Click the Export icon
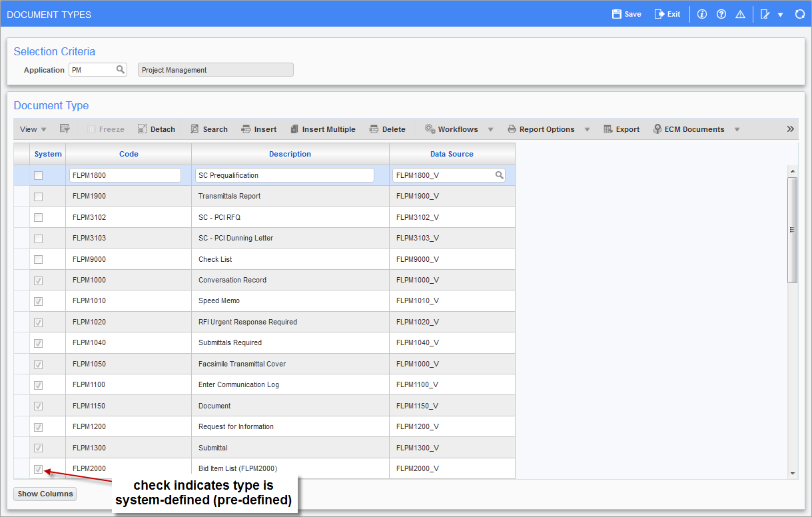The width and height of the screenshot is (812, 517). tap(608, 129)
